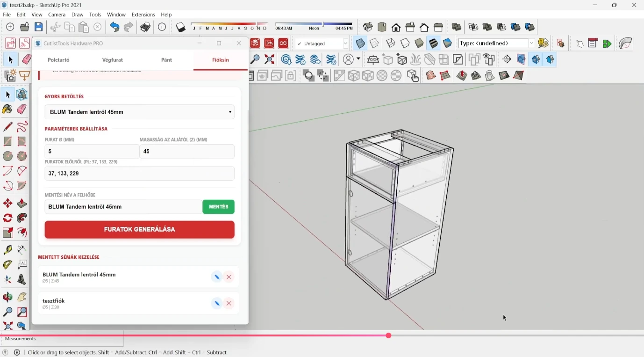Switch to the Végfurat tab
Screen dimensions: 644x357
113,60
